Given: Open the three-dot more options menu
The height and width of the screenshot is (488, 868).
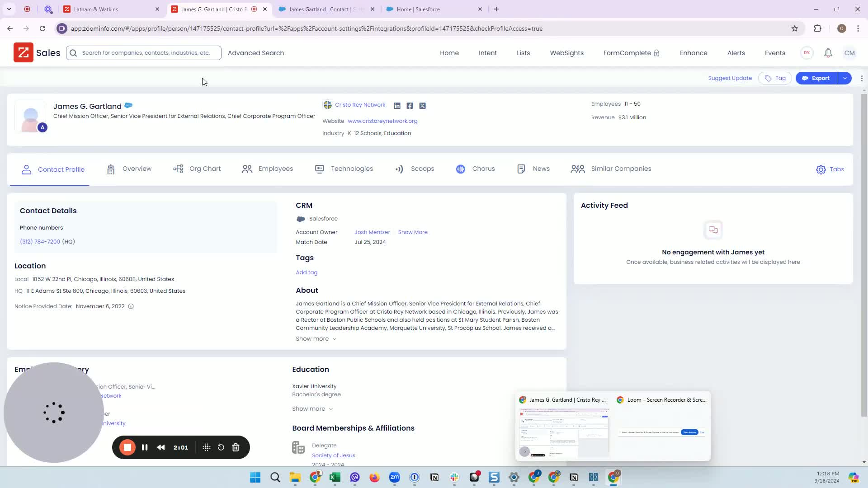Looking at the screenshot, I should tap(862, 78).
